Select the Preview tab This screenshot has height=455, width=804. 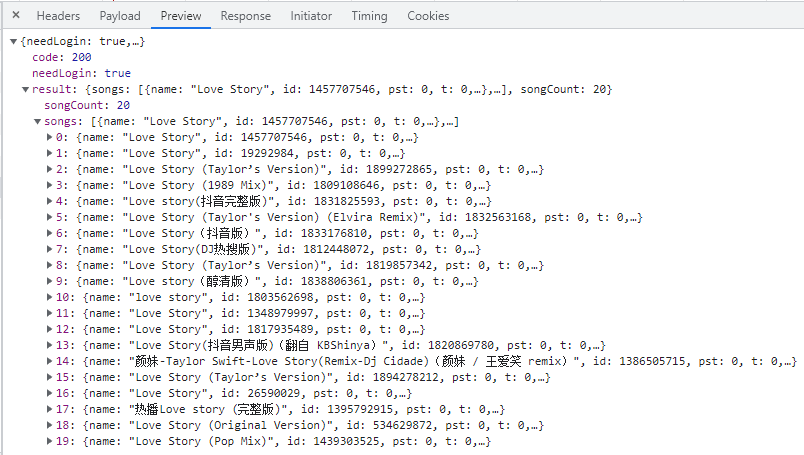[180, 16]
